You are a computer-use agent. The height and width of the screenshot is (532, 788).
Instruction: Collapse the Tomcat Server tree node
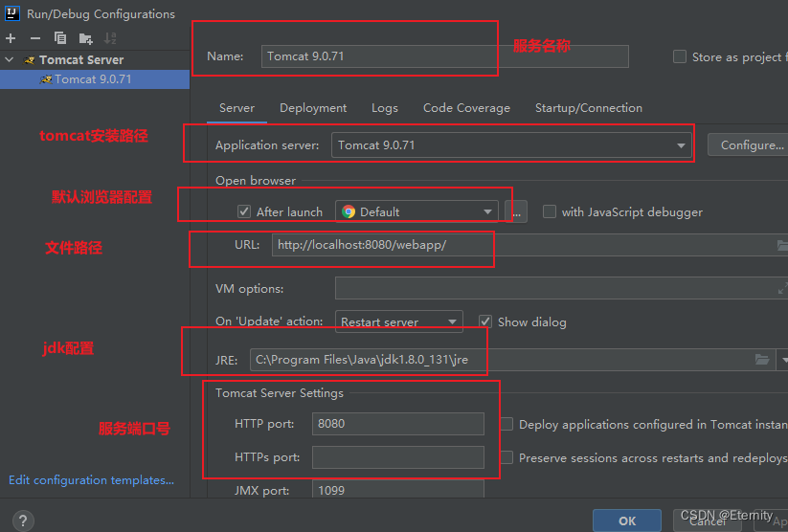click(10, 59)
